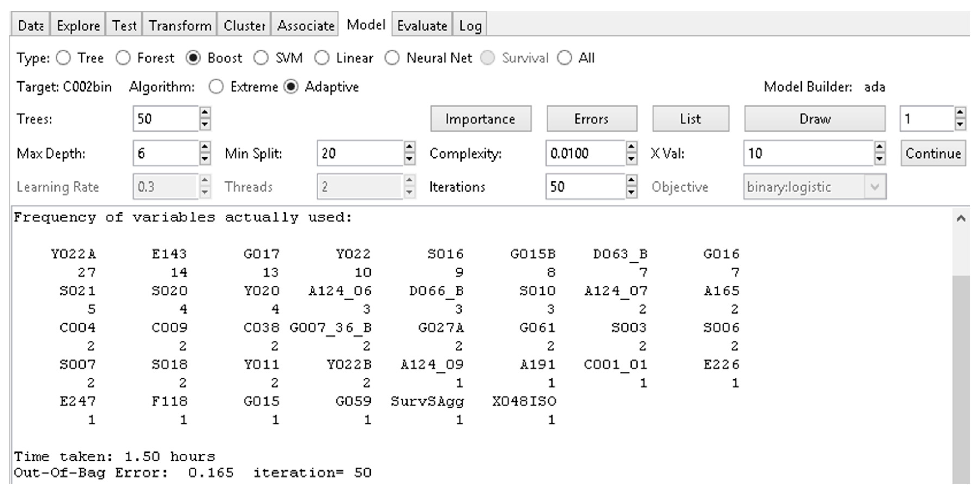The width and height of the screenshot is (980, 495).
Task: Click the Importance button
Action: pos(481,119)
